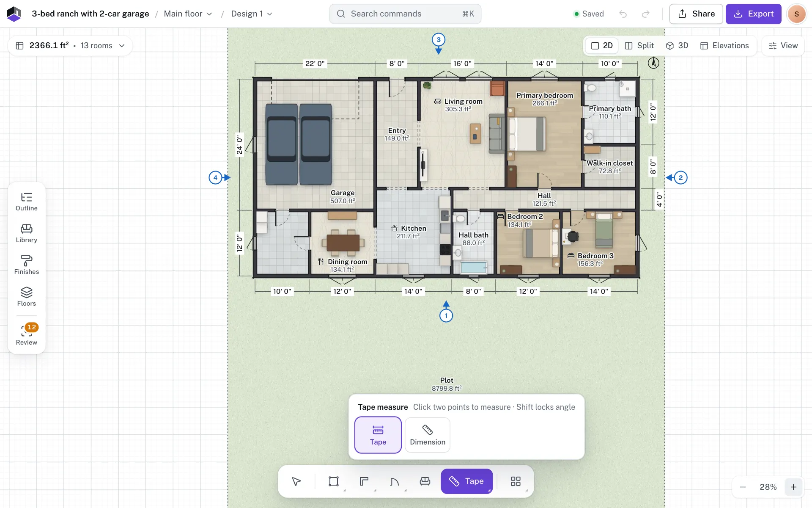The width and height of the screenshot is (812, 508).
Task: Pick the wall drawing tool
Action: click(x=364, y=481)
